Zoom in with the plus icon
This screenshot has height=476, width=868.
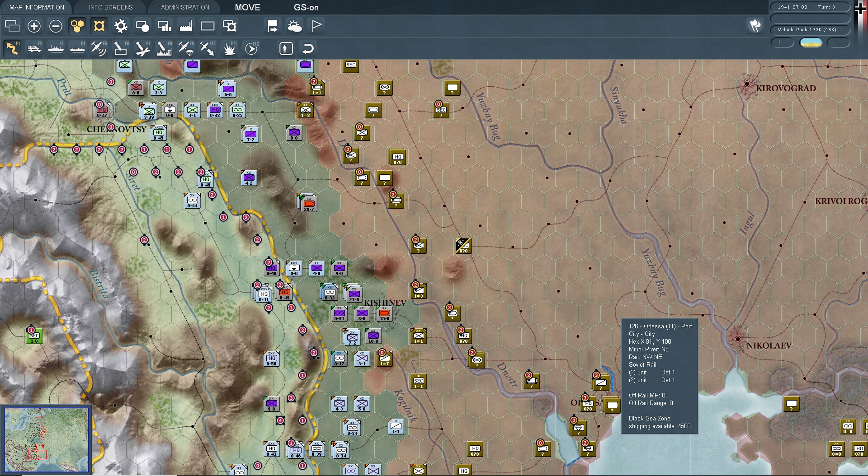click(x=34, y=26)
